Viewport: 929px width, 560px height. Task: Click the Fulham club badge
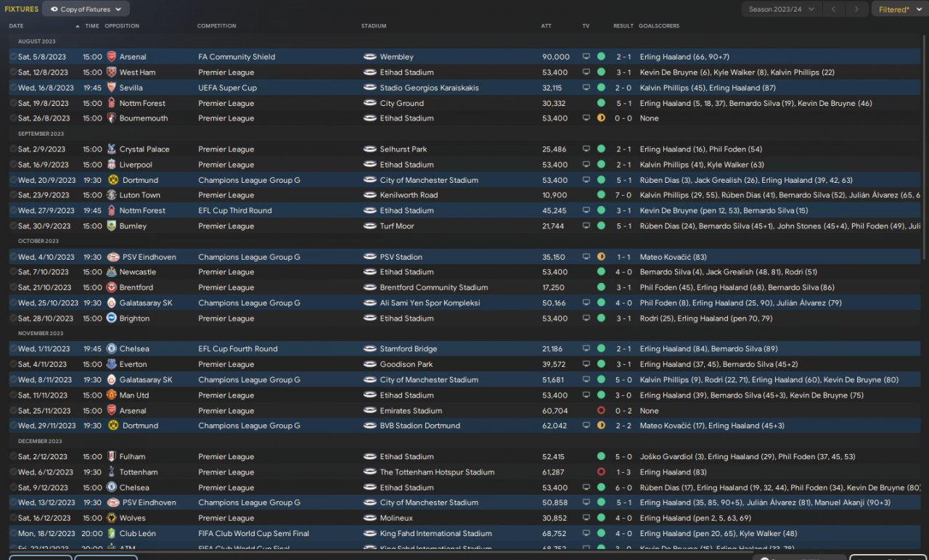point(111,456)
